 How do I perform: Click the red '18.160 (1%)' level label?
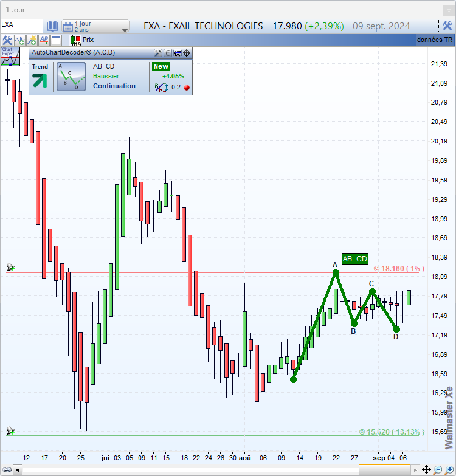399,268
